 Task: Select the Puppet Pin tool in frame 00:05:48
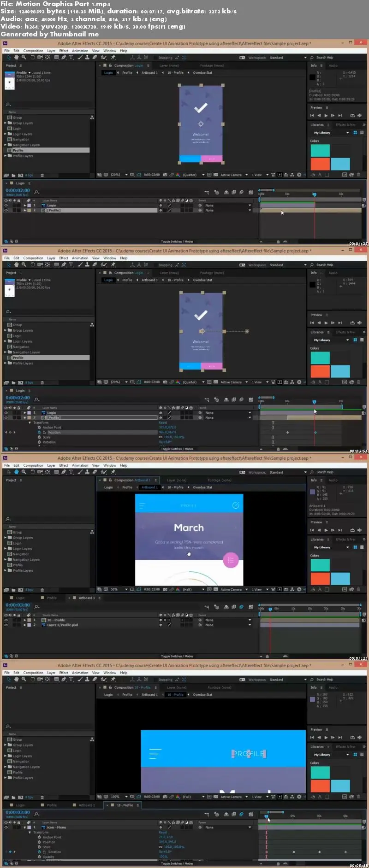pyautogui.click(x=113, y=680)
